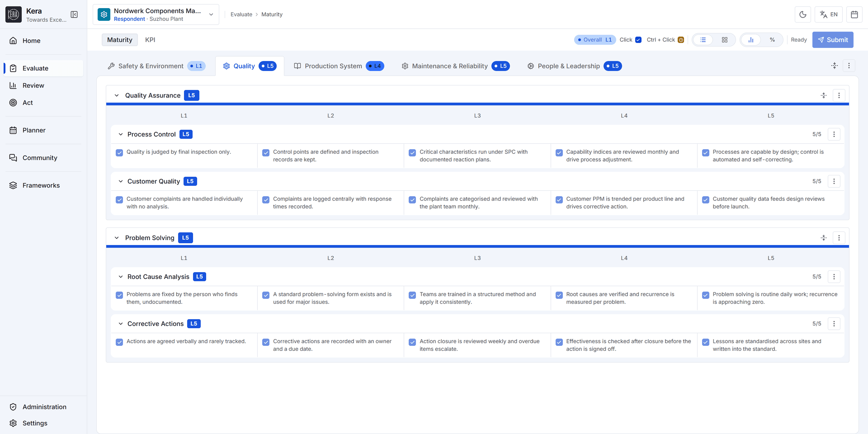Collapse the Customer Quality row
The height and width of the screenshot is (434, 868).
121,181
